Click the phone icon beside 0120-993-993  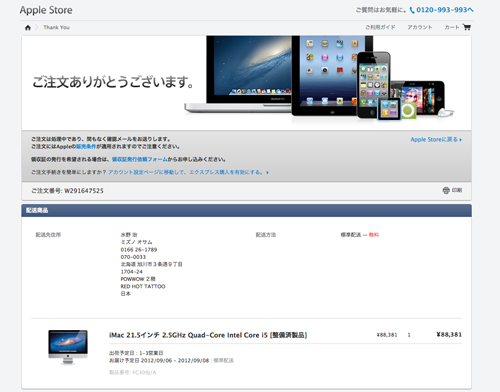coord(412,10)
